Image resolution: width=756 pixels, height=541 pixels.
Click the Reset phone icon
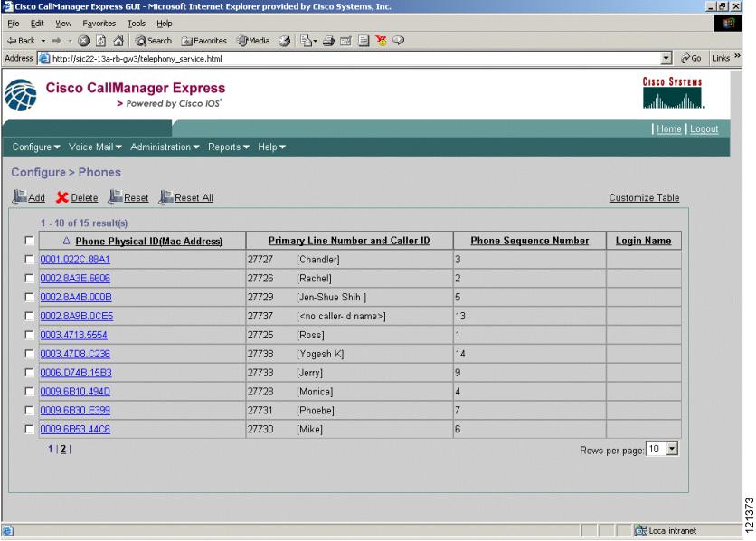[x=115, y=196]
